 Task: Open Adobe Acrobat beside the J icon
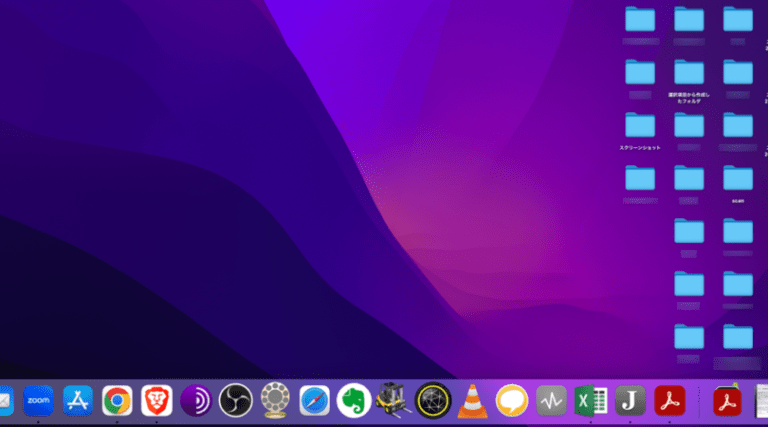668,400
